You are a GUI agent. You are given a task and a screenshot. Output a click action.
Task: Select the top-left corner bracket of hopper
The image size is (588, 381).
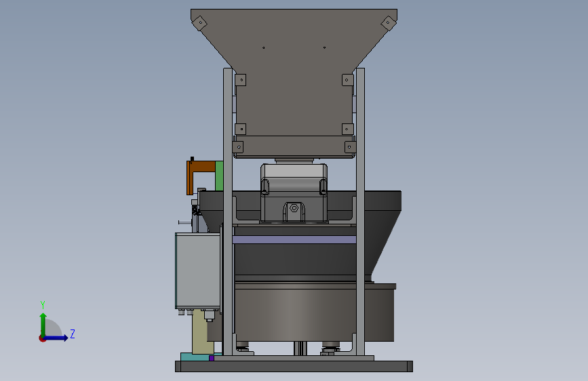pos(200,23)
